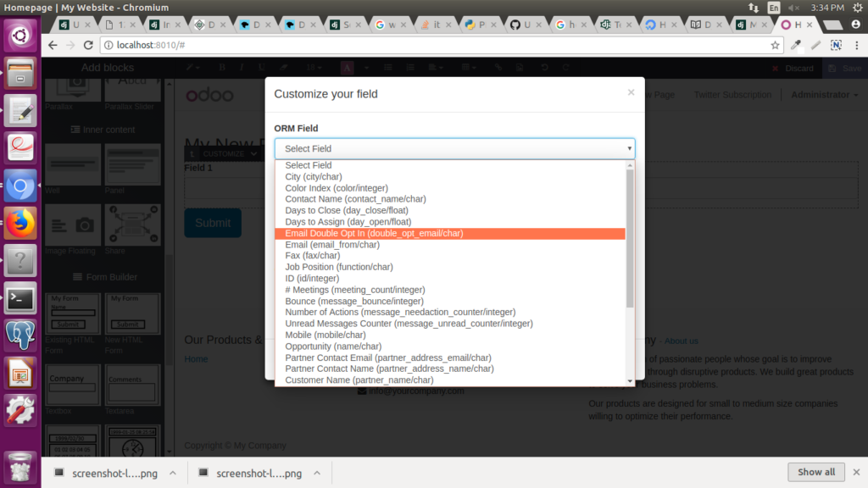Image resolution: width=868 pixels, height=488 pixels.
Task: Click the insert link icon
Action: point(498,67)
